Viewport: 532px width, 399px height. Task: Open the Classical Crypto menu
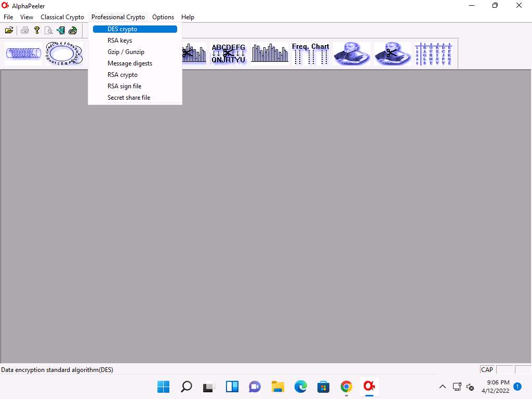[62, 17]
